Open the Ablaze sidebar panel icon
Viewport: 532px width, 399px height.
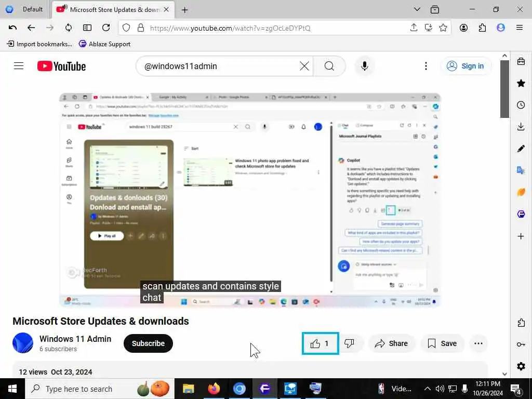coord(521,214)
